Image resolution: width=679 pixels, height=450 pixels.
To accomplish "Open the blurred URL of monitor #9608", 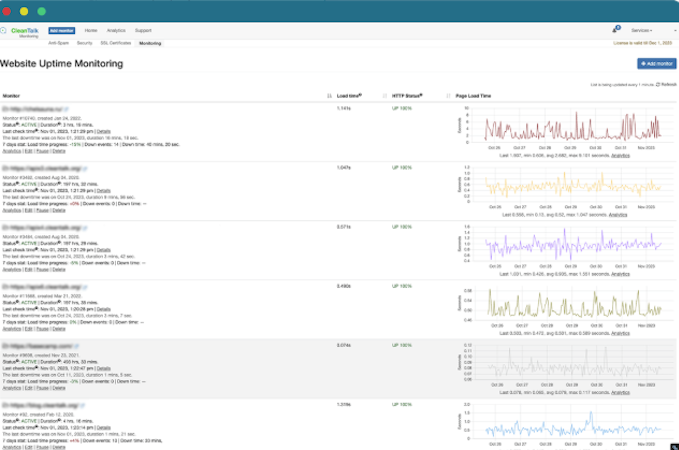I will click(38, 346).
